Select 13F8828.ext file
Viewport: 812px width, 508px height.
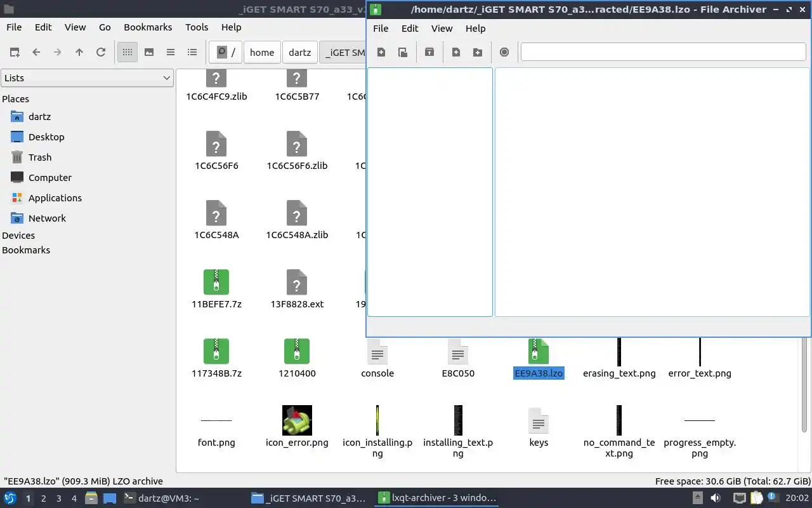(x=297, y=289)
